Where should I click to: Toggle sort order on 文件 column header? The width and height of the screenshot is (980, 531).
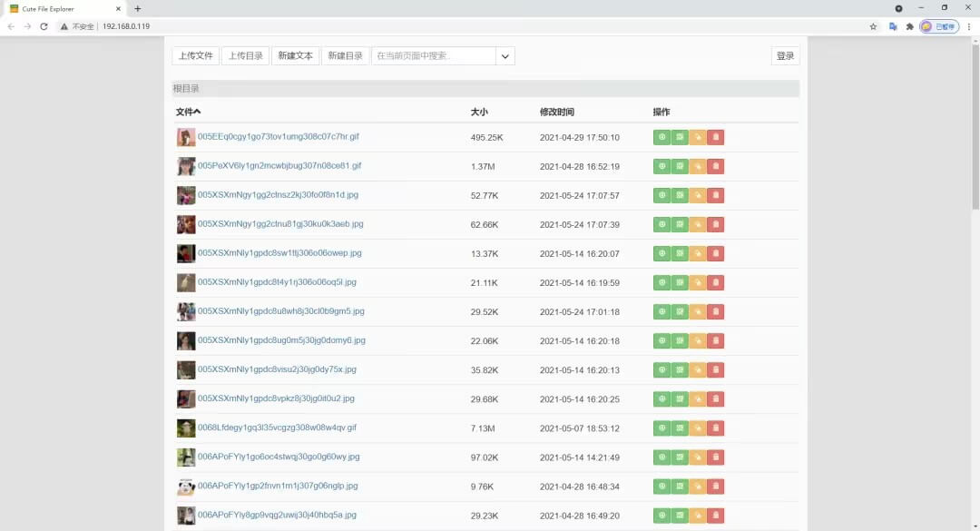[x=186, y=112]
